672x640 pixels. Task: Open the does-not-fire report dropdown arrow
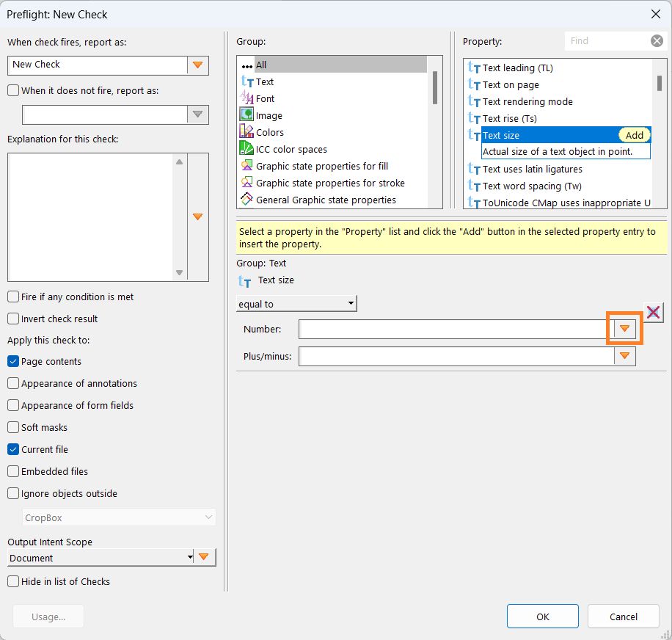[197, 114]
